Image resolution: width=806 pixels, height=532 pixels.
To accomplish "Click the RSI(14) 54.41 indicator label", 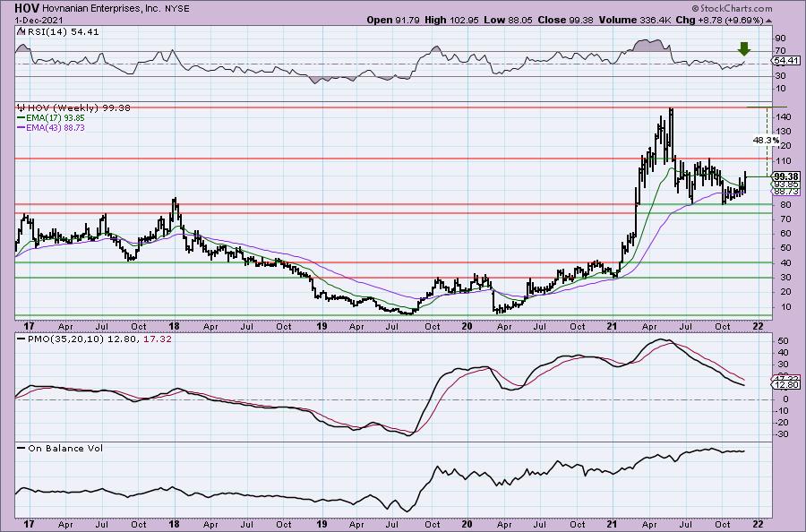I will (x=62, y=31).
